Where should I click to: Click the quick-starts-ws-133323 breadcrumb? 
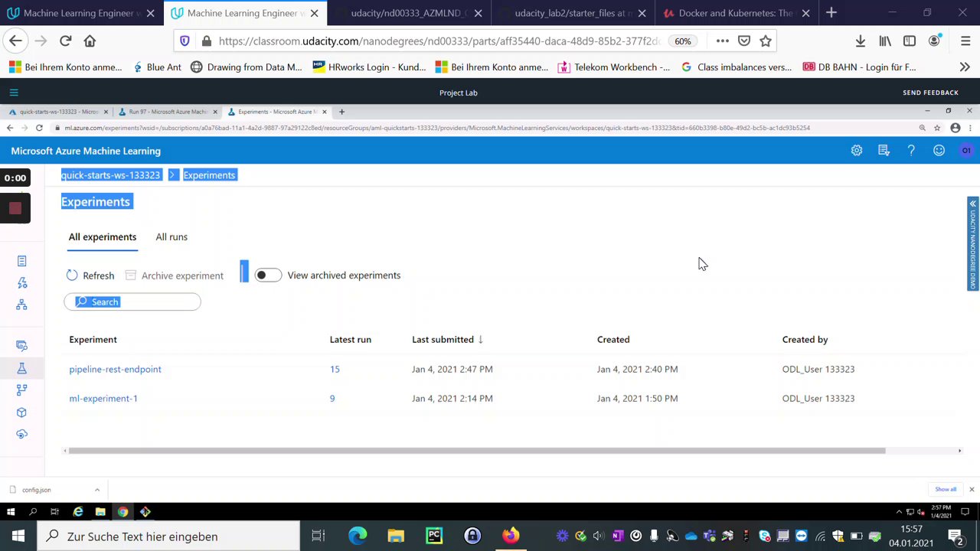point(111,175)
